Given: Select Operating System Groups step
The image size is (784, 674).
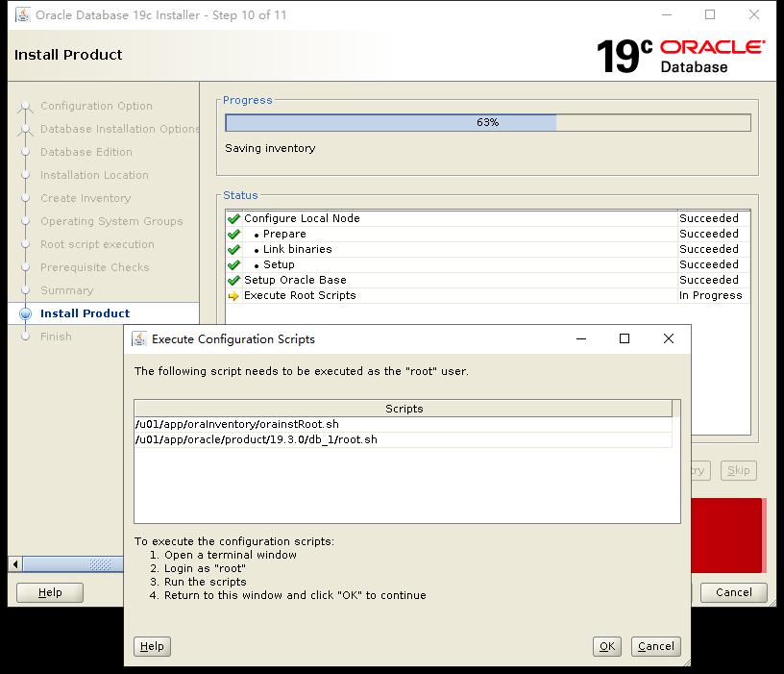Looking at the screenshot, I should (111, 221).
